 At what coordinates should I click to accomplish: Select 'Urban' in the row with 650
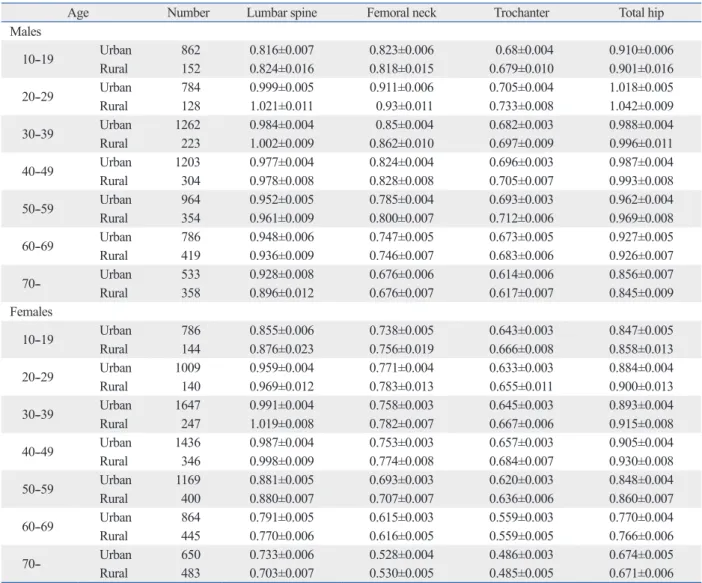pos(116,555)
